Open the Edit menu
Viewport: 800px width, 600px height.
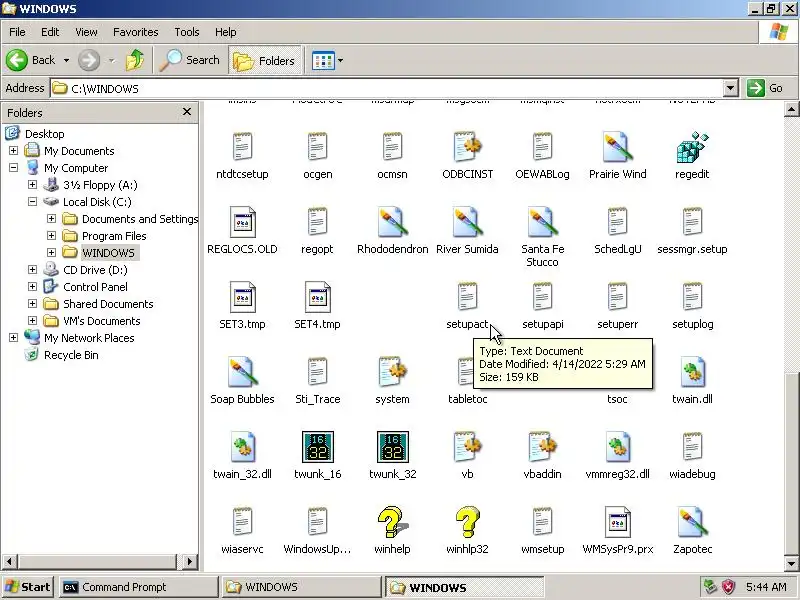point(50,32)
